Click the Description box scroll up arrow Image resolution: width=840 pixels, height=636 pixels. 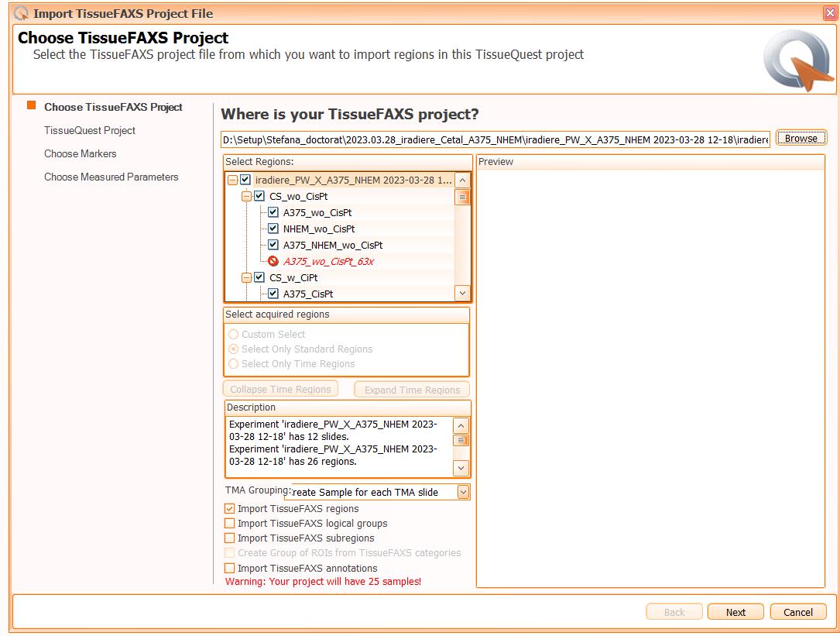[x=461, y=426]
